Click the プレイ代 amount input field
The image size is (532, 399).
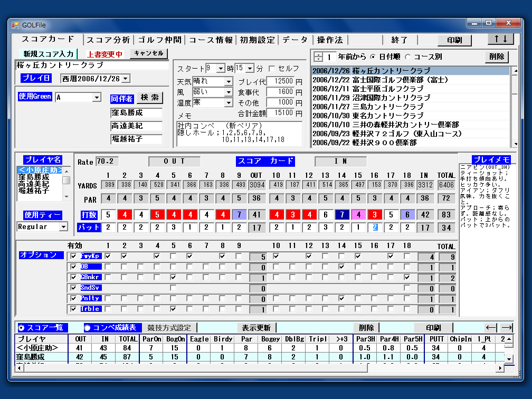pos(280,82)
